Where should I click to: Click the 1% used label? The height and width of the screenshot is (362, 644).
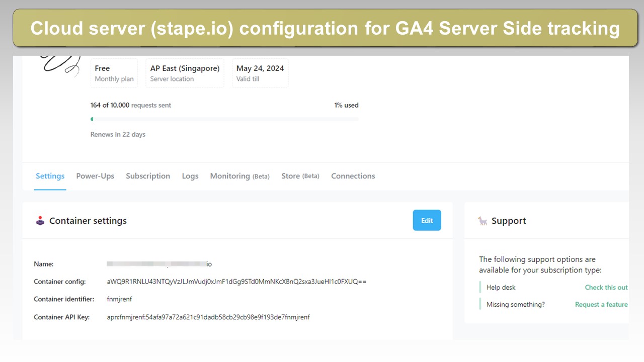coord(346,105)
